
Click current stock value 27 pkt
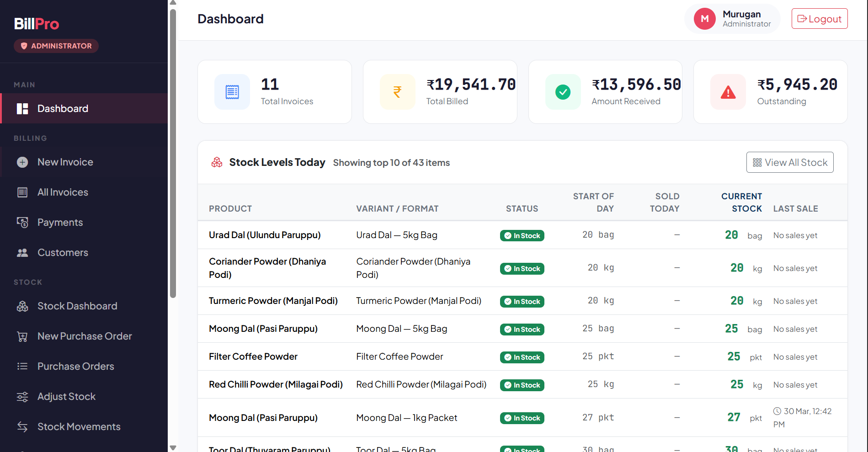click(x=745, y=418)
